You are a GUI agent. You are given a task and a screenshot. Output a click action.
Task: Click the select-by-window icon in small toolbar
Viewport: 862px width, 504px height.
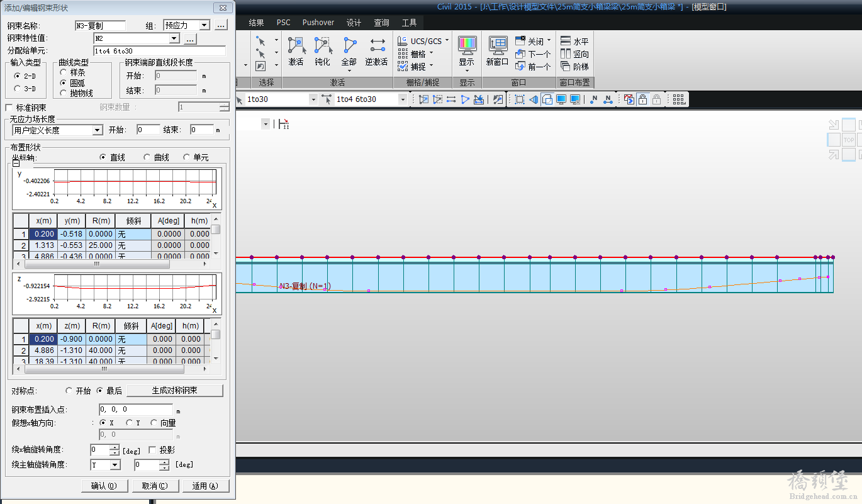pos(423,99)
